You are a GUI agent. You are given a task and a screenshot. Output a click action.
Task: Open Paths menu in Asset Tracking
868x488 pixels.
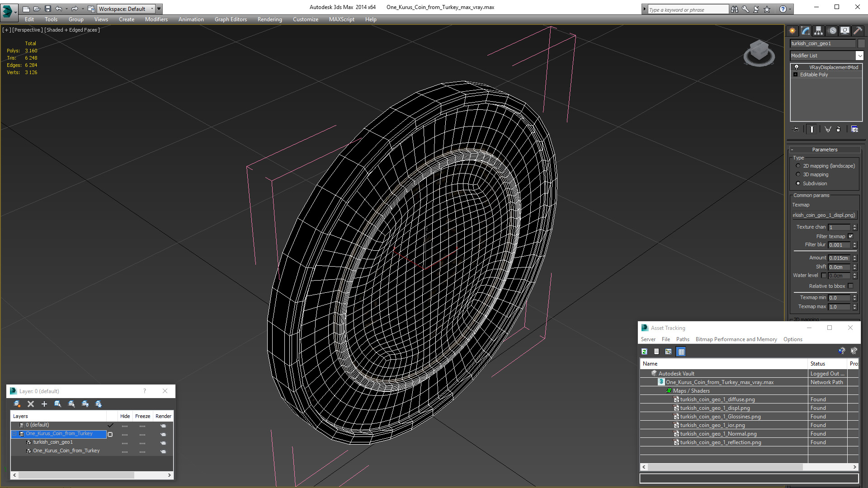click(x=683, y=339)
